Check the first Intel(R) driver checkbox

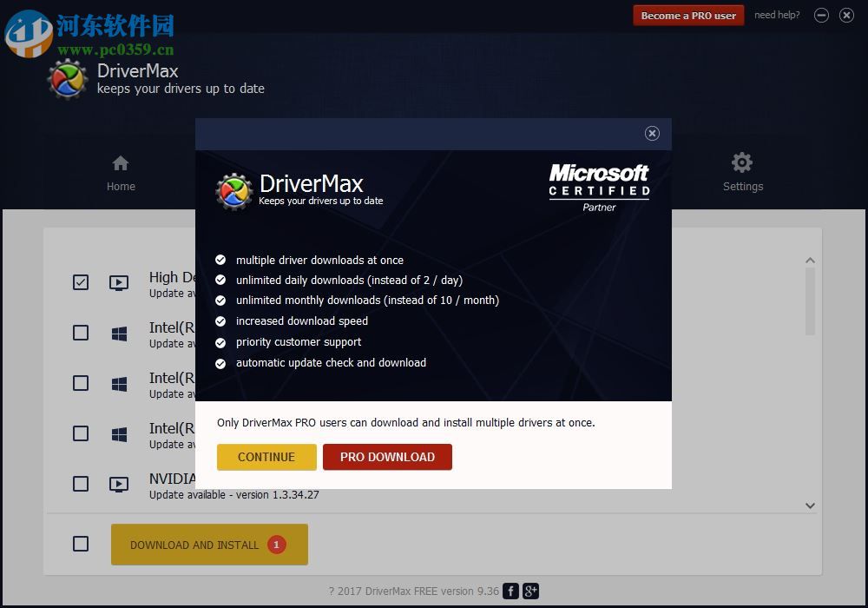81,333
